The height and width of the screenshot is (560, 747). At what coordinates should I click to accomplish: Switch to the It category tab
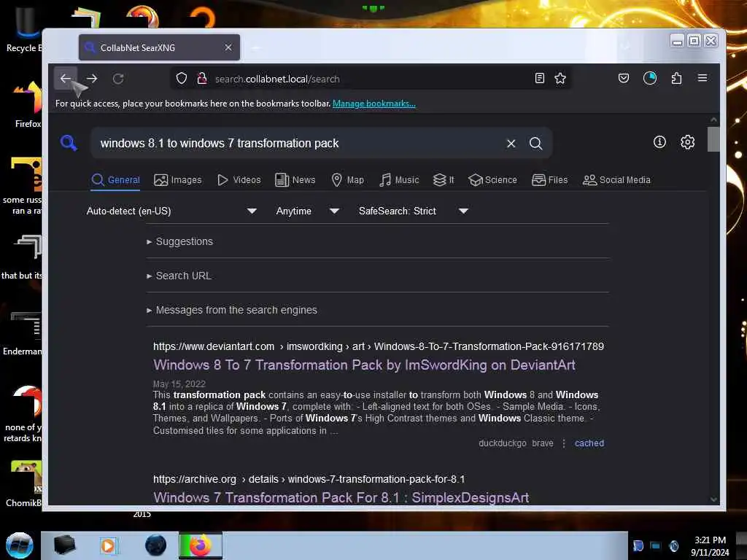point(444,180)
